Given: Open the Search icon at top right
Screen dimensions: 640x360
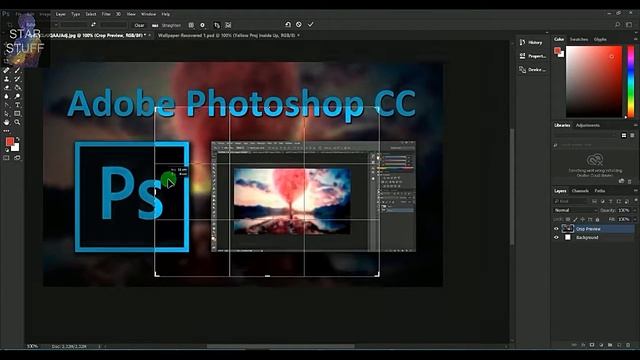Looking at the screenshot, I should 618,24.
